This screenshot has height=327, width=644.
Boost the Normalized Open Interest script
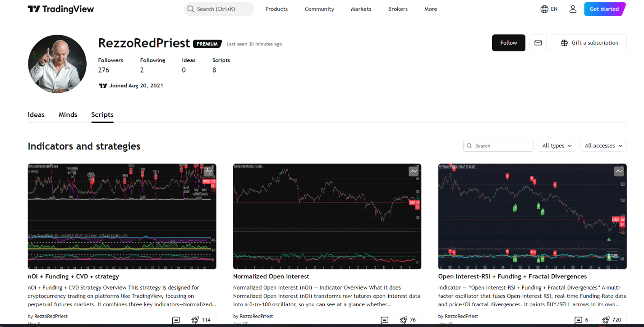[x=408, y=320]
